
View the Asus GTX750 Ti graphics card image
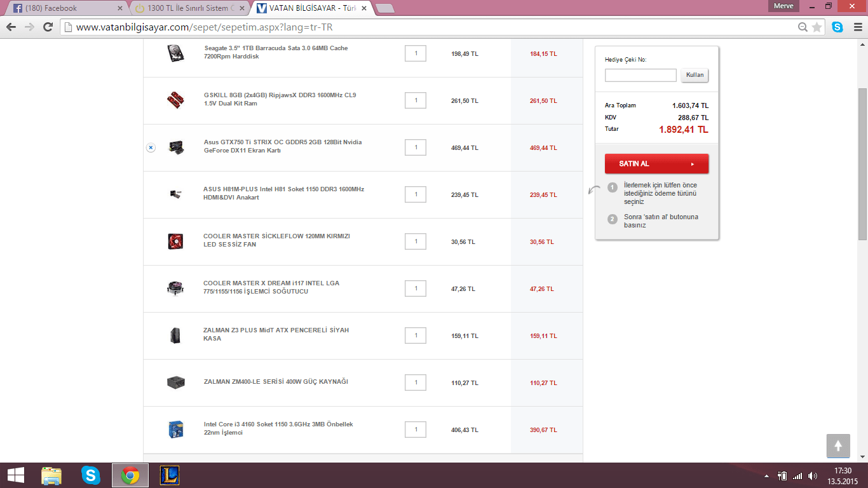175,147
